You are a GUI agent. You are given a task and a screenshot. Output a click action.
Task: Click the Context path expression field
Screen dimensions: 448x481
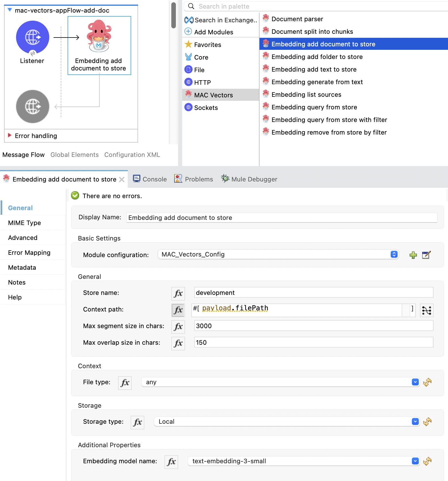(x=304, y=310)
